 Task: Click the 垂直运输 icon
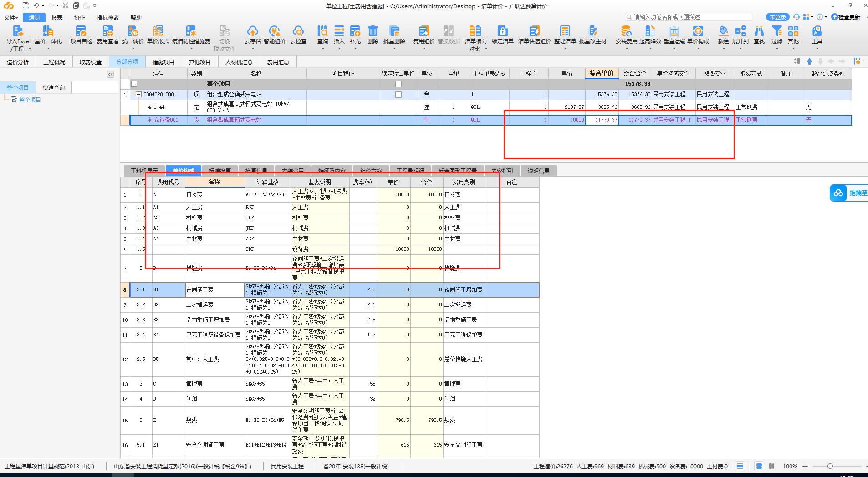[x=674, y=31]
